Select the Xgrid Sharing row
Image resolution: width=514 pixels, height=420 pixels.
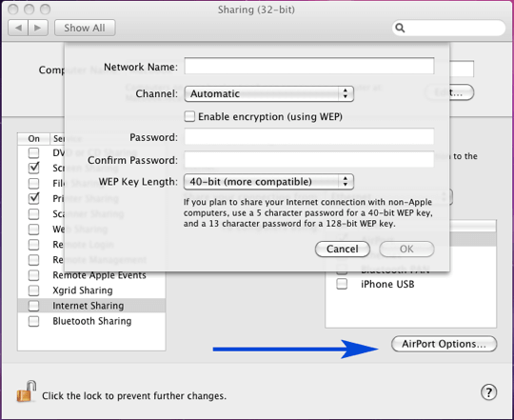click(x=91, y=290)
